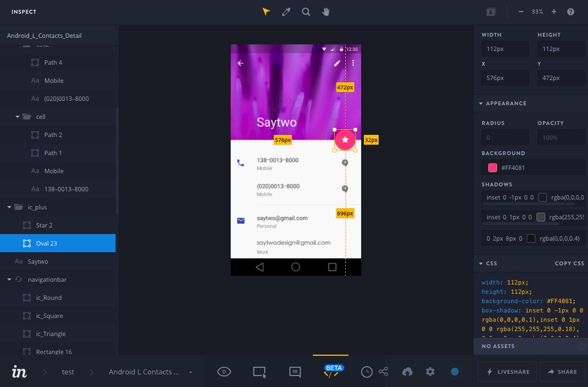Click the blue circle status icon
This screenshot has height=387, width=588.
pos(454,372)
